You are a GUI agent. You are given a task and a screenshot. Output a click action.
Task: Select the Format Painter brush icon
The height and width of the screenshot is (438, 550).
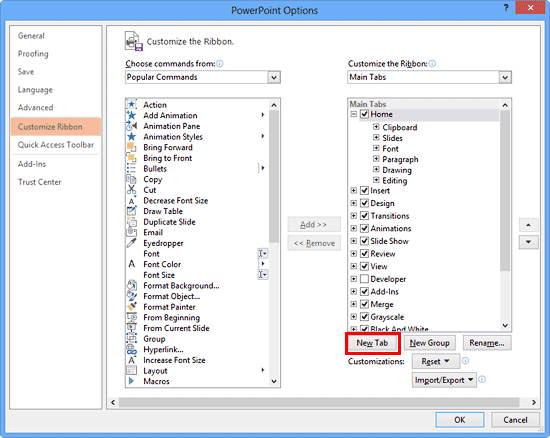pyautogui.click(x=132, y=306)
